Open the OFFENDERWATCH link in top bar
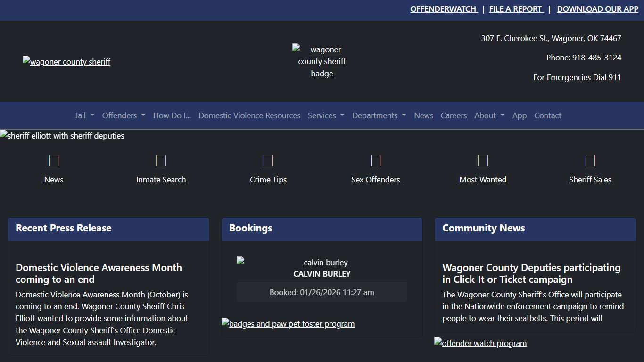 [x=443, y=9]
